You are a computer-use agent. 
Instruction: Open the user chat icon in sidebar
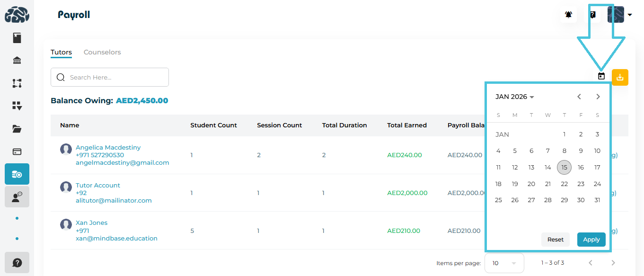tap(17, 197)
